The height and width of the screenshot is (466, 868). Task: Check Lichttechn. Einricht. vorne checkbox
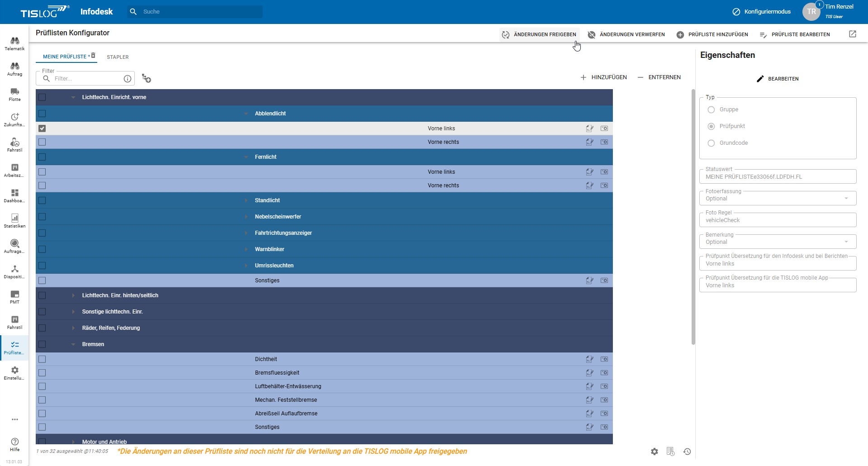click(42, 97)
